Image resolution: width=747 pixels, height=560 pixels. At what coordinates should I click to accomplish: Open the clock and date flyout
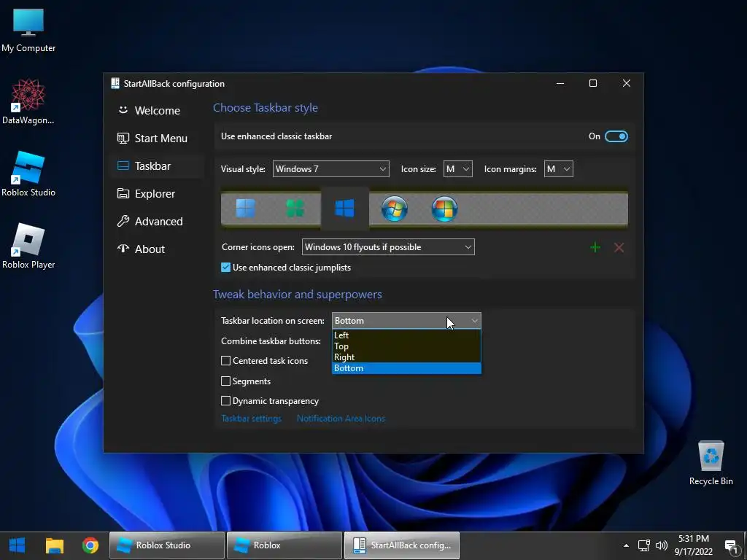point(694,545)
